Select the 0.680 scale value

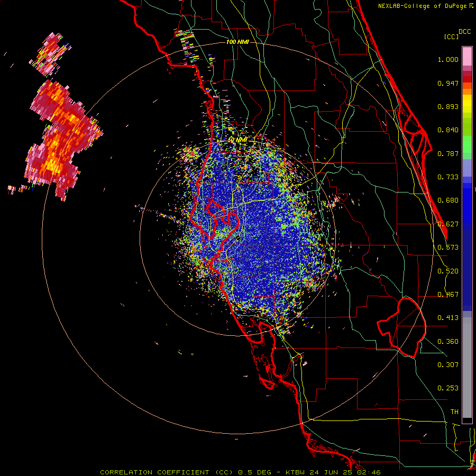pyautogui.click(x=448, y=200)
